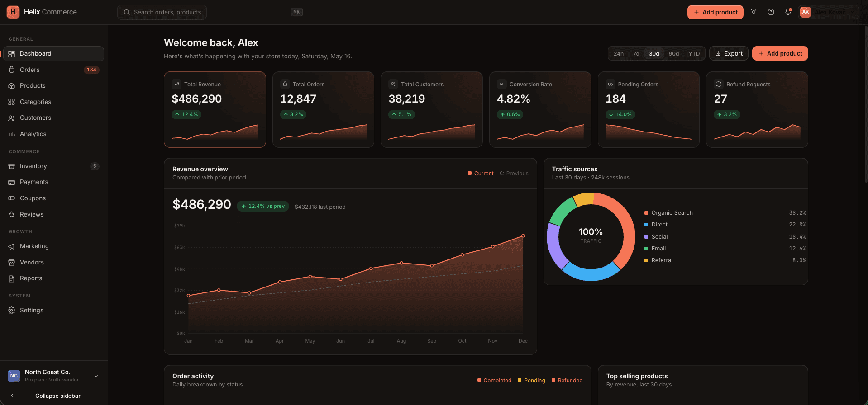Click the Total Revenue trend icon

click(176, 84)
